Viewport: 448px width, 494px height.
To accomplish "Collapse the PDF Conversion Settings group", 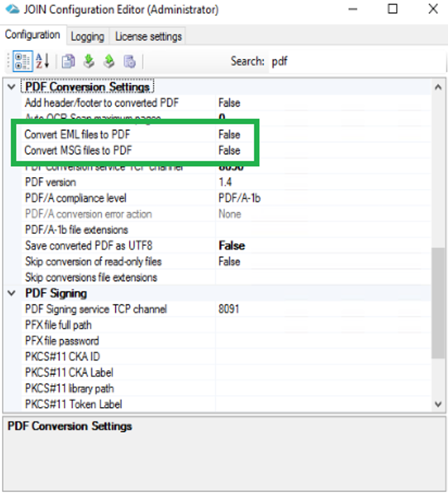I will tap(12, 87).
